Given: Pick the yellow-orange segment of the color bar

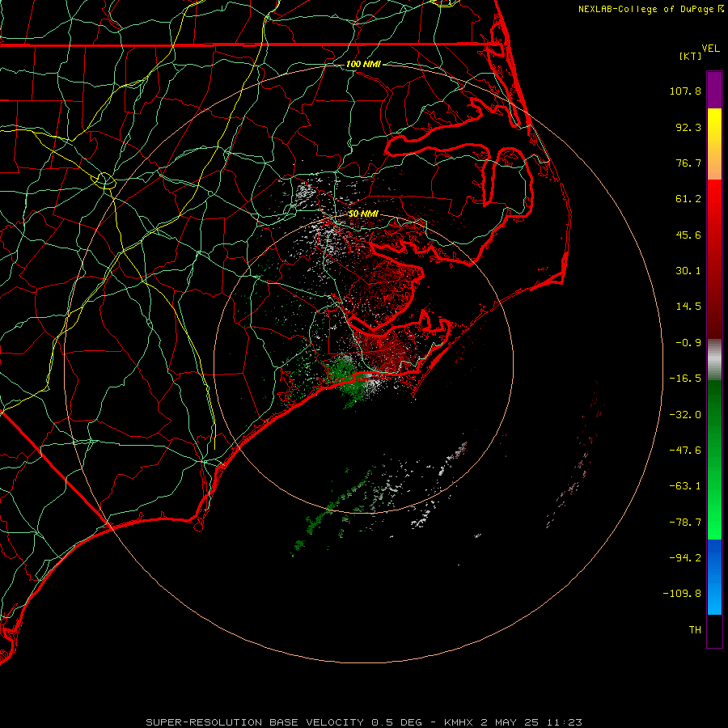Looking at the screenshot, I should pos(714,144).
